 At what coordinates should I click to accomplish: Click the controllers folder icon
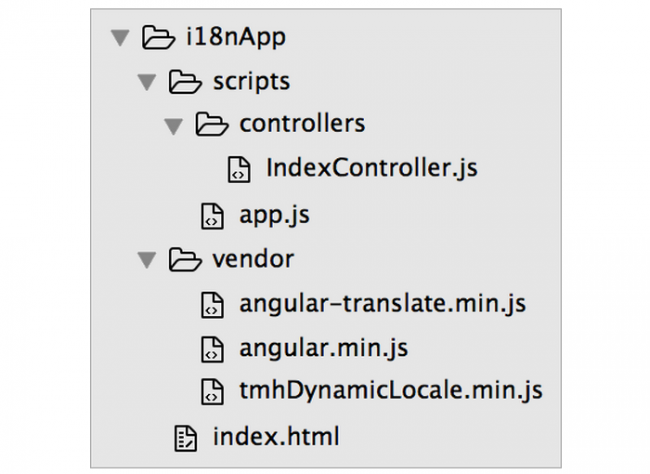[x=212, y=124]
